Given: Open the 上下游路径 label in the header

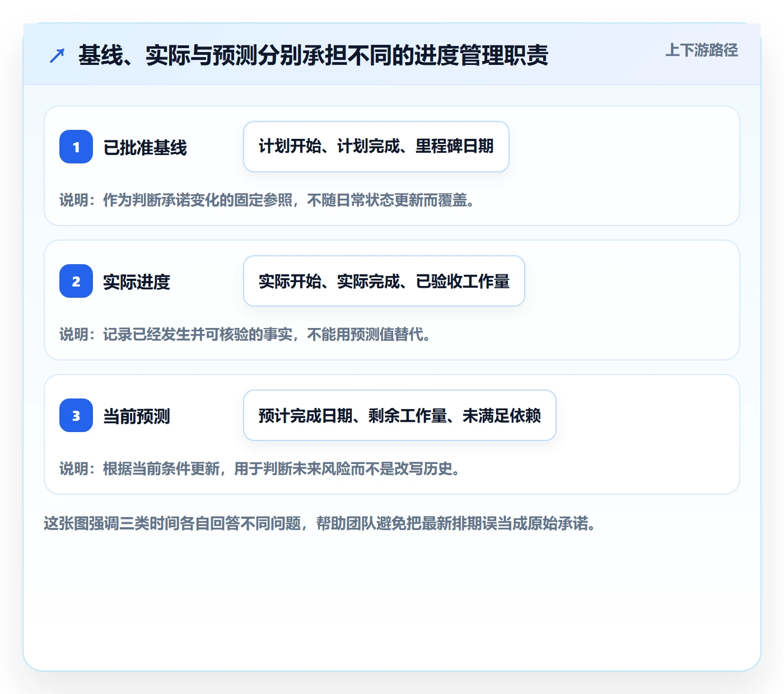Looking at the screenshot, I should pos(701,50).
